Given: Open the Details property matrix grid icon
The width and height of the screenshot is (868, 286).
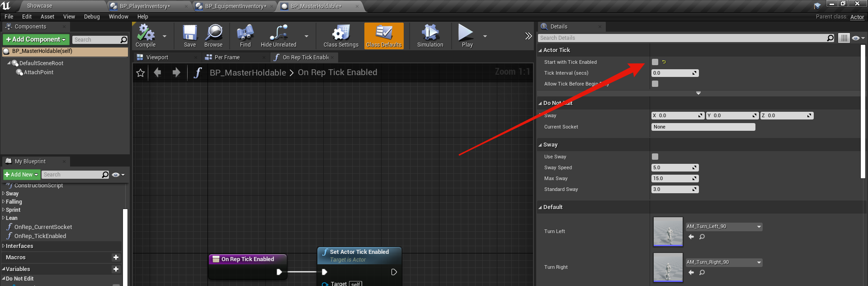Looking at the screenshot, I should 844,38.
